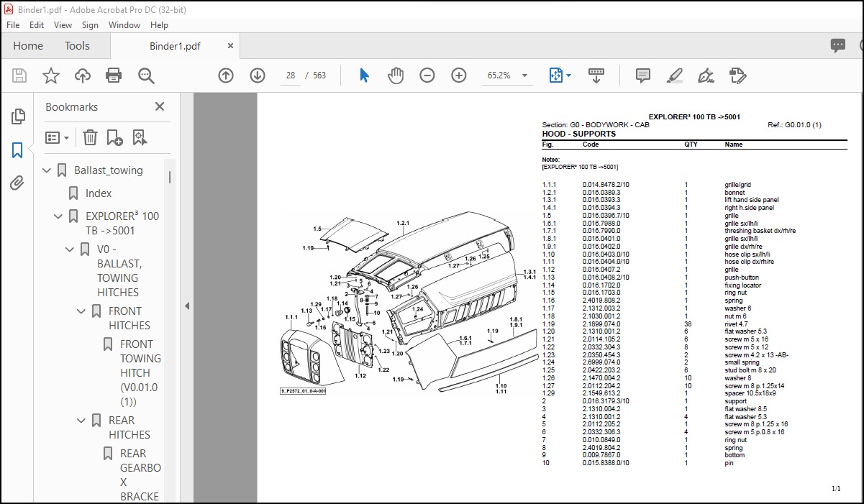The height and width of the screenshot is (504, 864).
Task: Open the Sign menu
Action: click(x=90, y=24)
